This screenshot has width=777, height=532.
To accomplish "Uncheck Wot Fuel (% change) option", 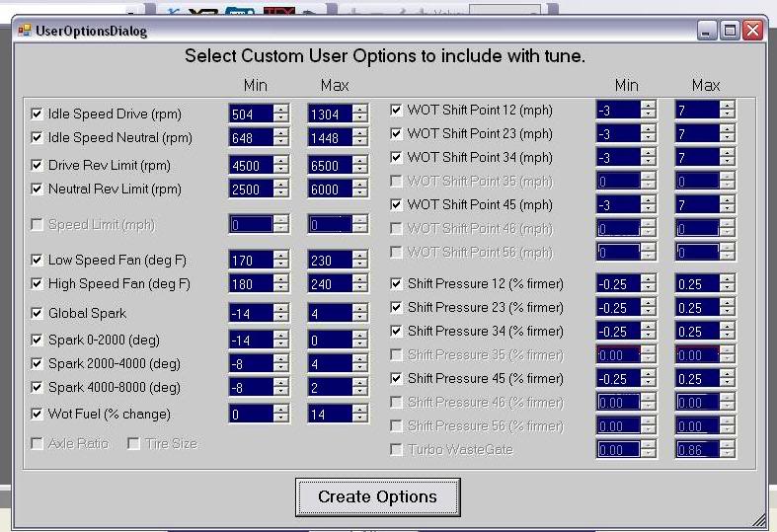I will (x=37, y=414).
